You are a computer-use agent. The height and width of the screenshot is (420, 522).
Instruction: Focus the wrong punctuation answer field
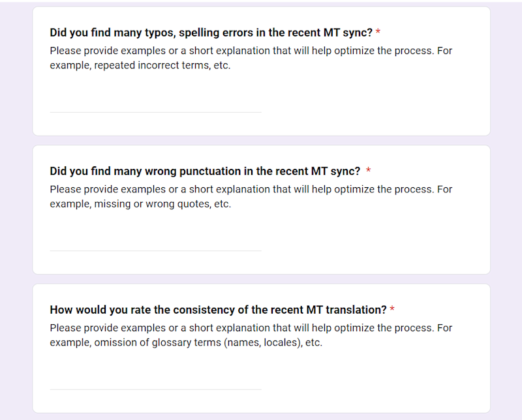(x=155, y=243)
